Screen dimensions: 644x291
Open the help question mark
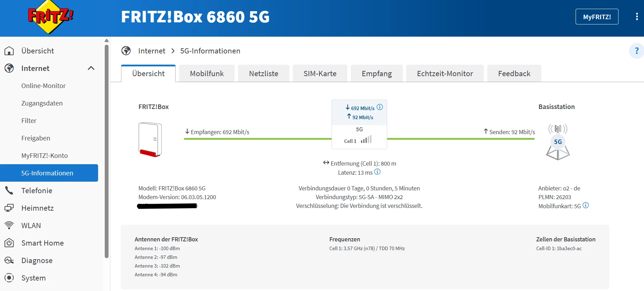[x=637, y=51]
